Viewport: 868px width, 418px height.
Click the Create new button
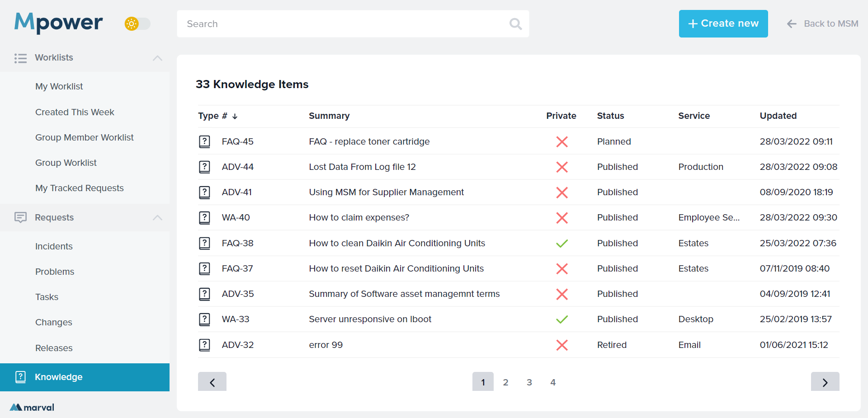click(723, 23)
